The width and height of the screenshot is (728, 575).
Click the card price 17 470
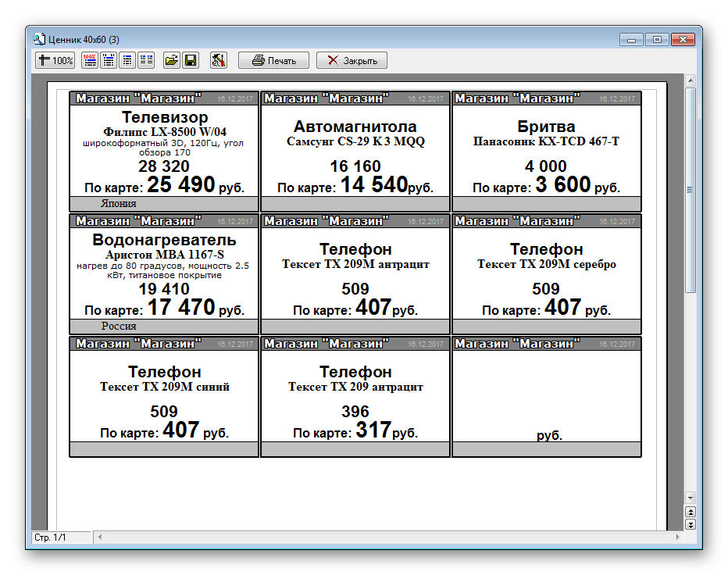pyautogui.click(x=181, y=307)
